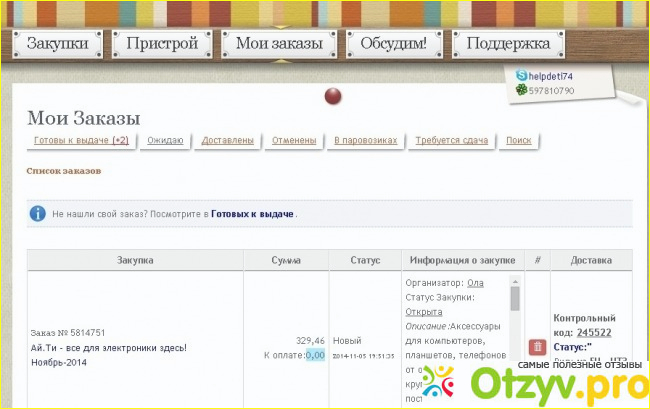Open the Поиск order search link
This screenshot has height=409, width=650.
[519, 141]
